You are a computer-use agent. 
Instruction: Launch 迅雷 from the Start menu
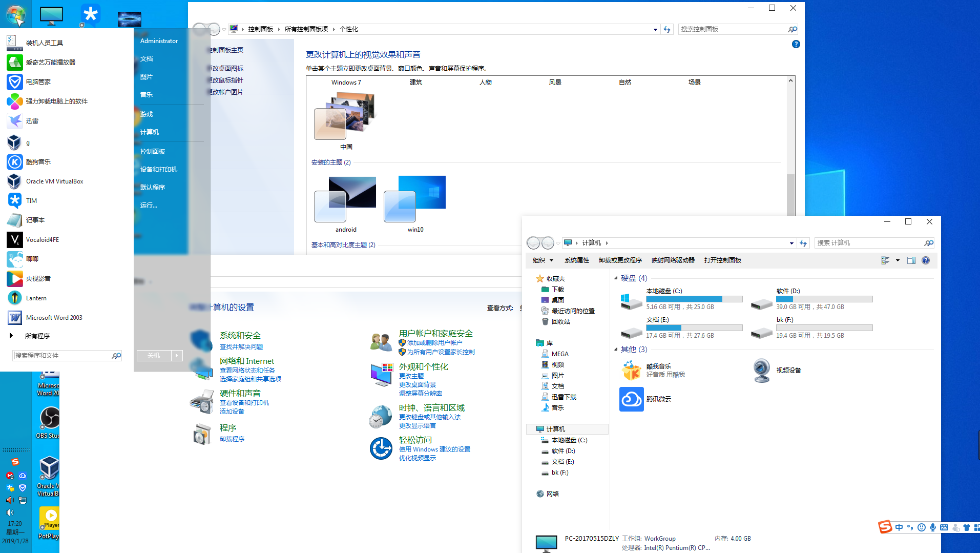32,120
